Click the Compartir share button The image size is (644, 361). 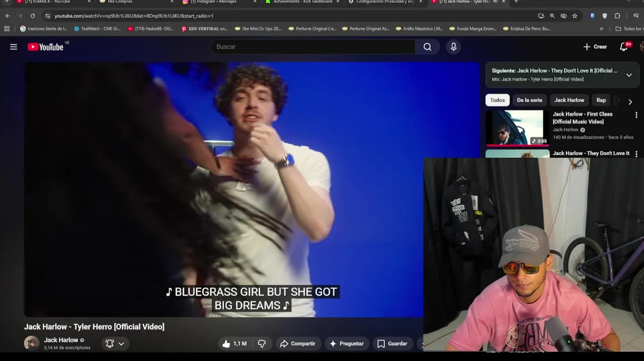point(298,343)
